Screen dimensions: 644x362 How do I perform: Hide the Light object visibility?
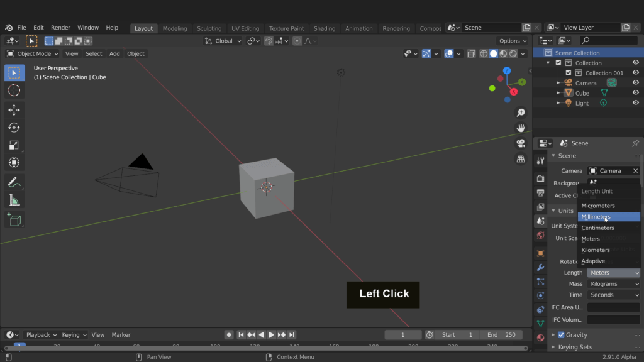(636, 103)
